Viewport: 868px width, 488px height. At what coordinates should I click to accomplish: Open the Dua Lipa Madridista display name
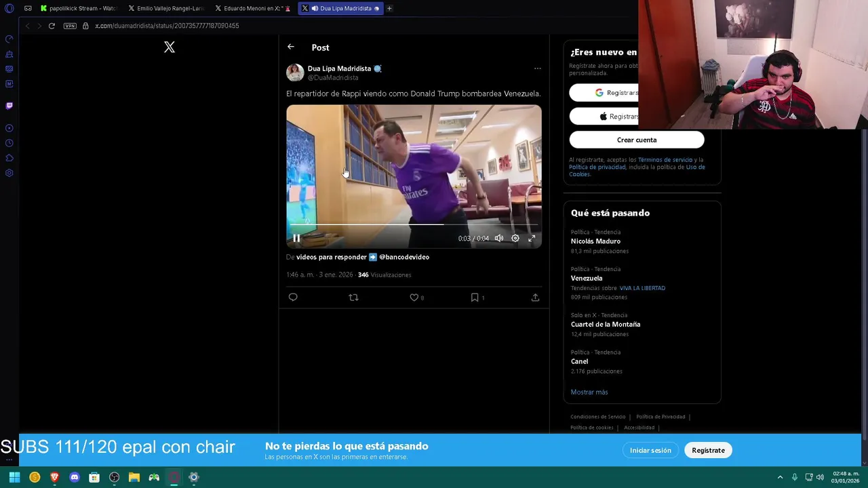[339, 68]
